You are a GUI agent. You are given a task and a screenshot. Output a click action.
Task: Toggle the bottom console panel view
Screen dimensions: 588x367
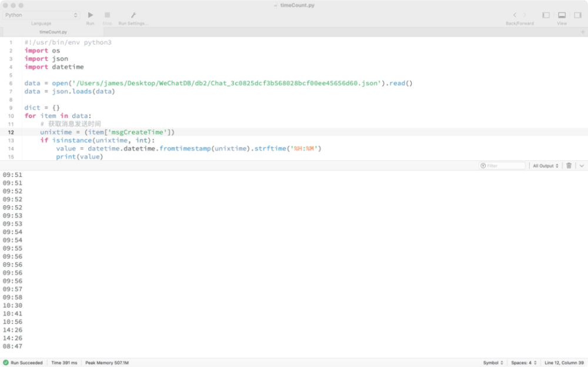pyautogui.click(x=562, y=15)
